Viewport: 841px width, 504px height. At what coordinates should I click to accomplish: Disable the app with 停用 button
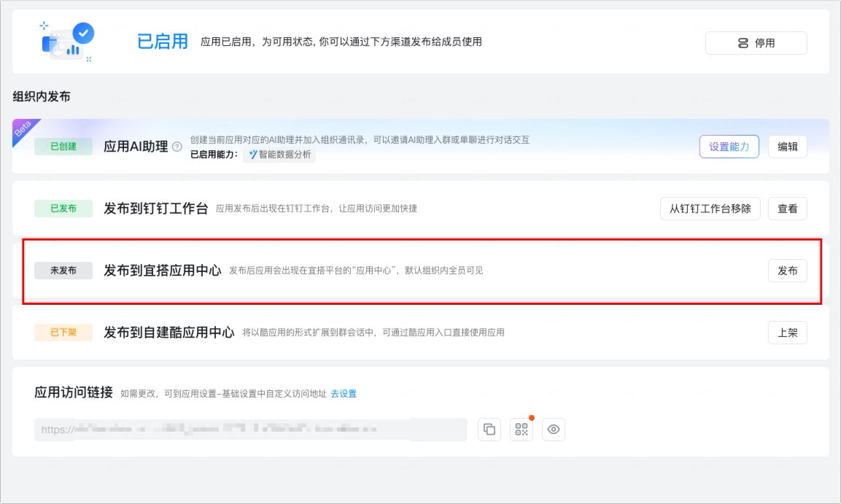(756, 43)
